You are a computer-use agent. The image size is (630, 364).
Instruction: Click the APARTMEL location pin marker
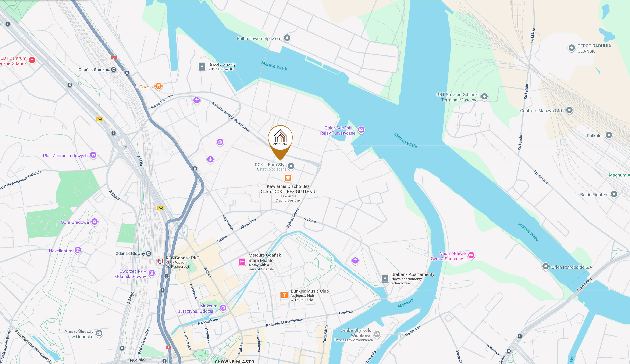280,142
